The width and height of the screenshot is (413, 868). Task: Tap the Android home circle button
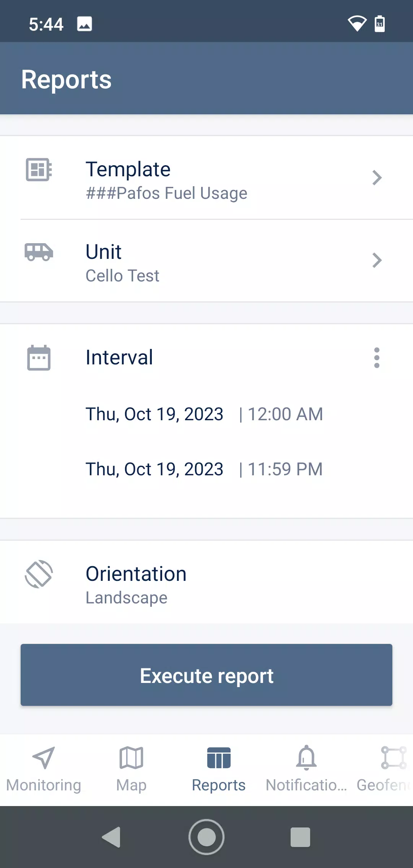click(206, 837)
